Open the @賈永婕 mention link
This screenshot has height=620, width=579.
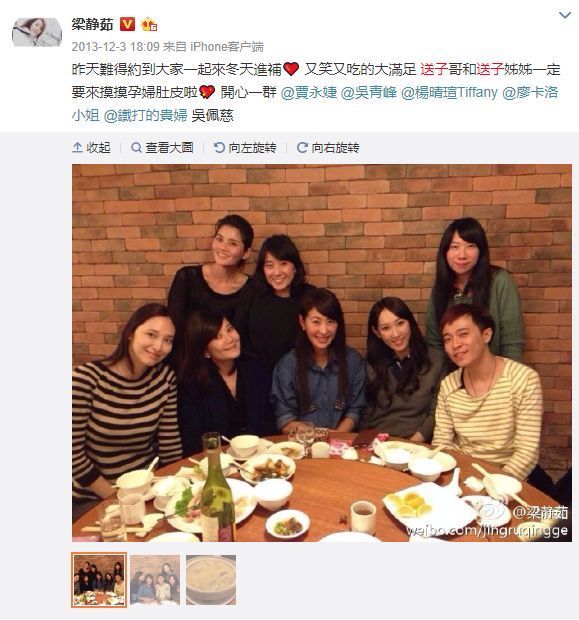pos(309,93)
